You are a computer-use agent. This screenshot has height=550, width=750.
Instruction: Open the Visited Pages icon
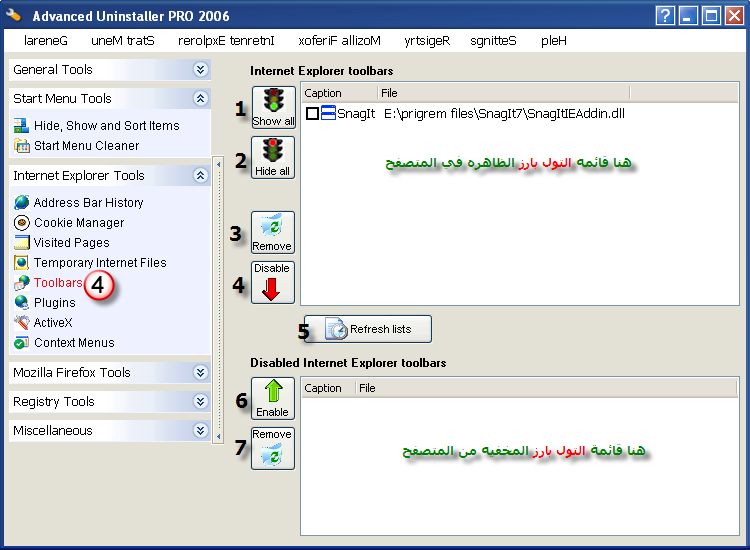[22, 242]
